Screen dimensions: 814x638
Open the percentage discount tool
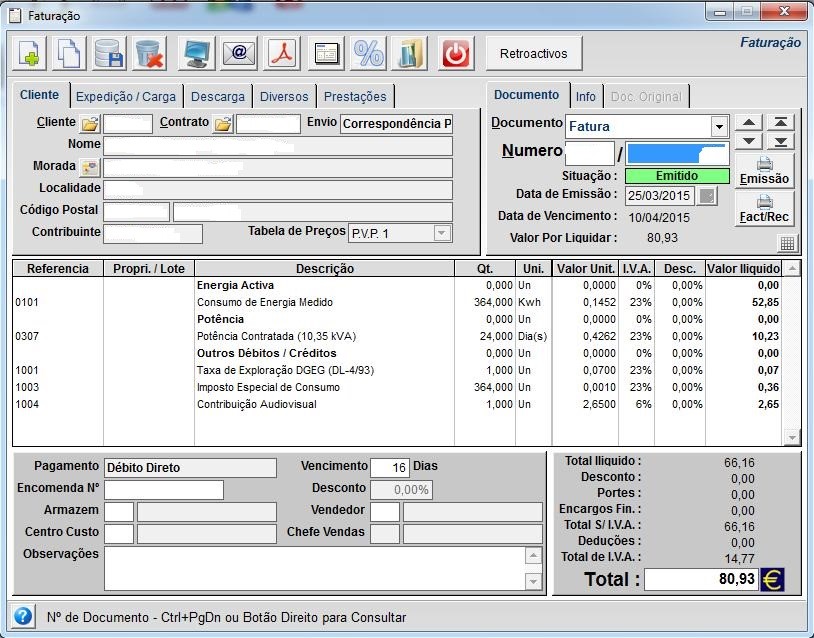tap(369, 53)
